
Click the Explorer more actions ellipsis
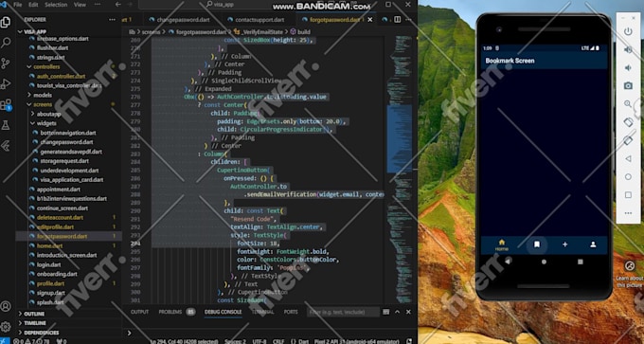pyautogui.click(x=112, y=19)
